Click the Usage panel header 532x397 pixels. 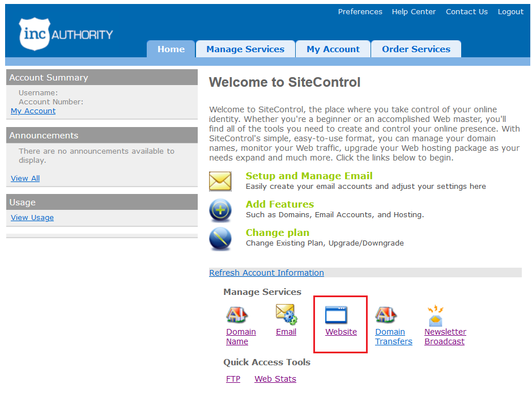click(102, 202)
